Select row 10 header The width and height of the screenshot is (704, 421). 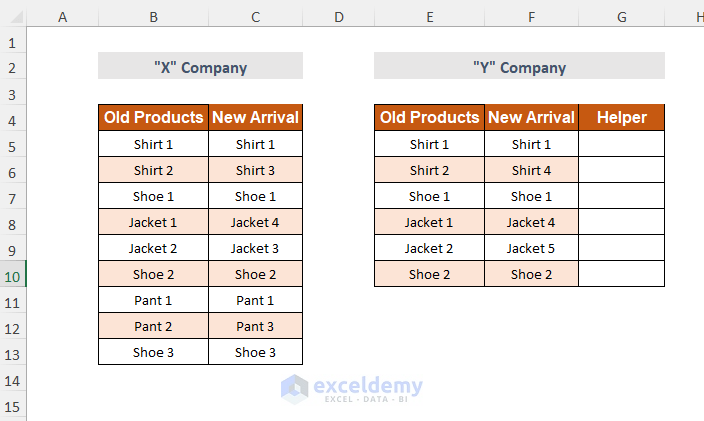point(13,275)
